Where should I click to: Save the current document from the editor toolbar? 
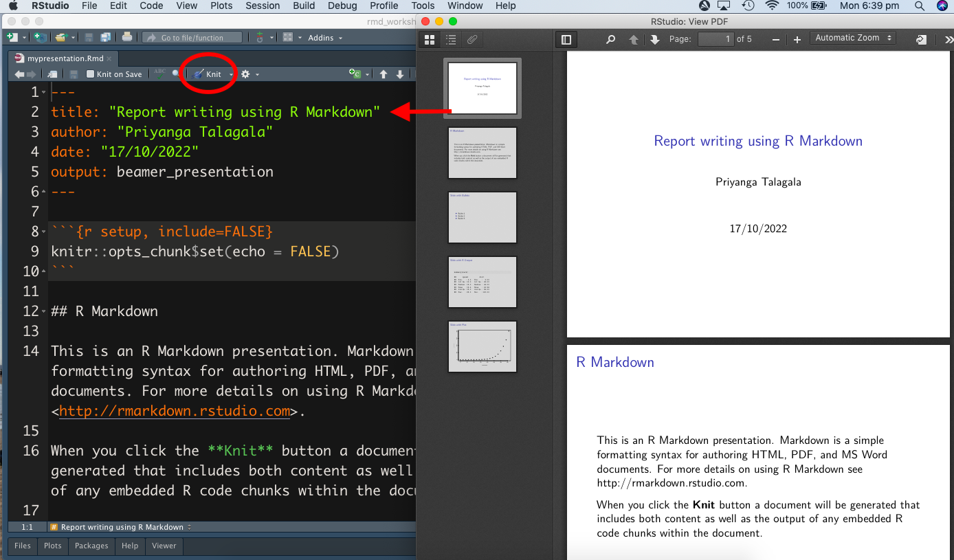(74, 74)
